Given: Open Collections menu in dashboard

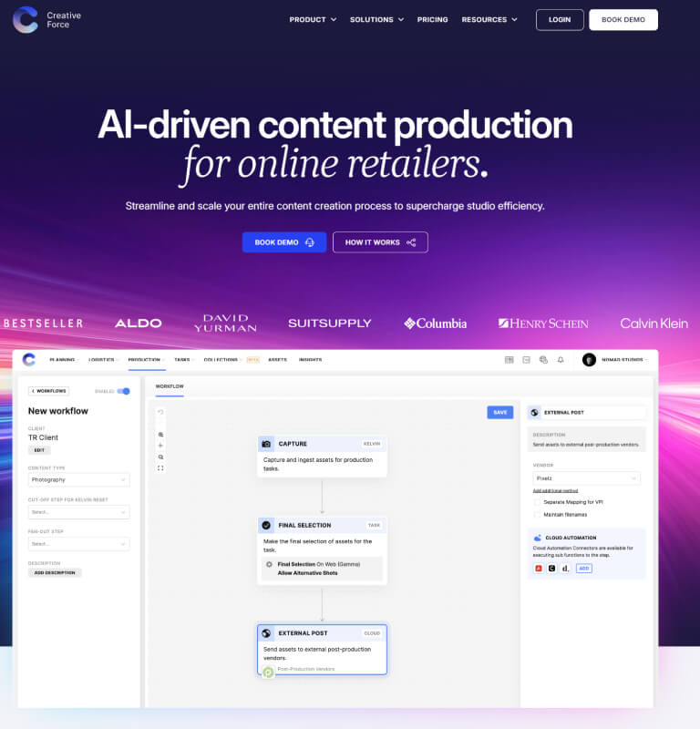Looking at the screenshot, I should (x=222, y=360).
